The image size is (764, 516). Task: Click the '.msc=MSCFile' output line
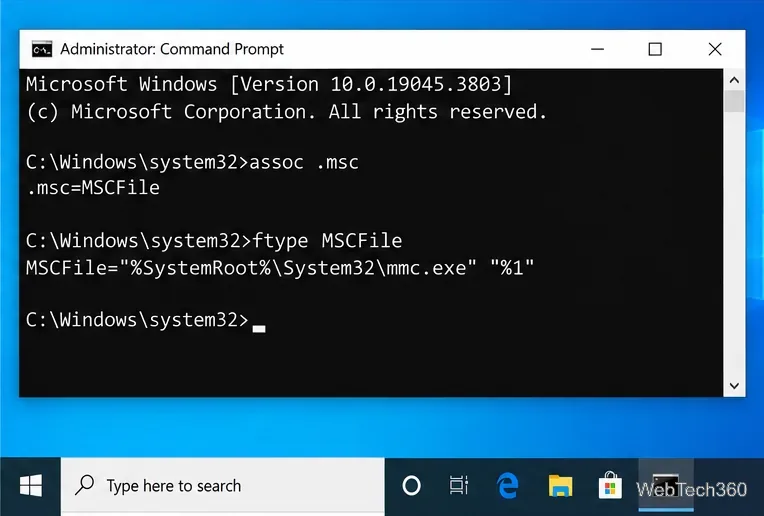click(93, 188)
